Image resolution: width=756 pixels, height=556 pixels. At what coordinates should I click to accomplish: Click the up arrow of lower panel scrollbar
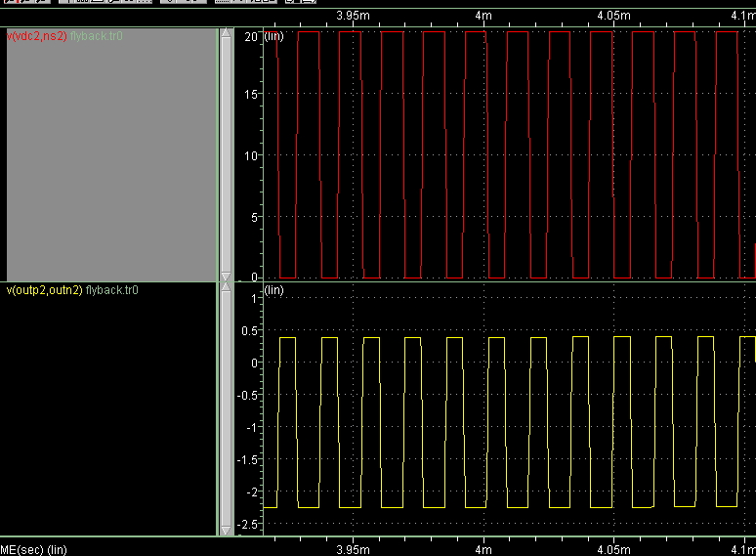click(227, 289)
